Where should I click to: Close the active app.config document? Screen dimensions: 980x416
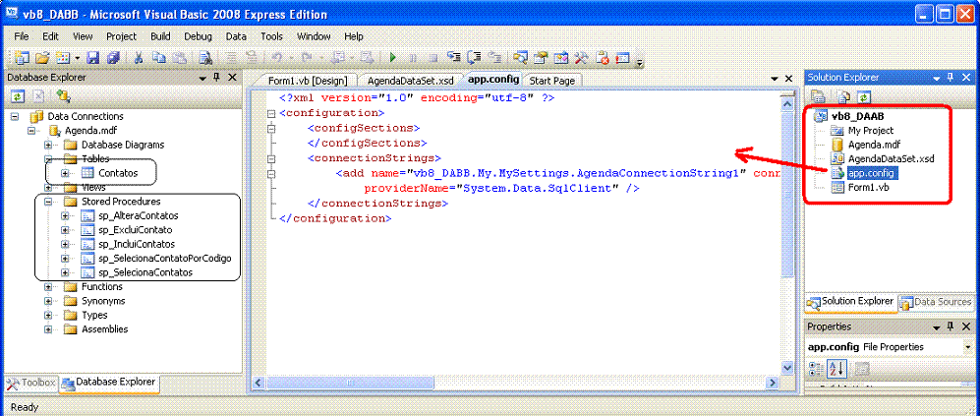pos(788,79)
